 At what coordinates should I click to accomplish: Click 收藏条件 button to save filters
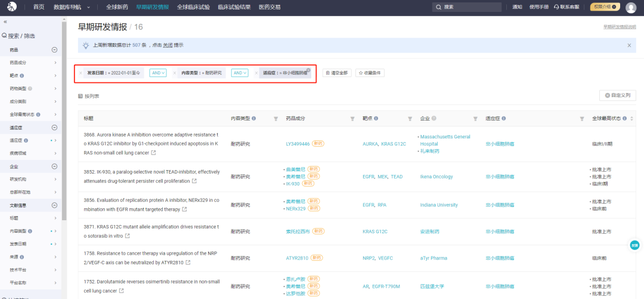370,73
